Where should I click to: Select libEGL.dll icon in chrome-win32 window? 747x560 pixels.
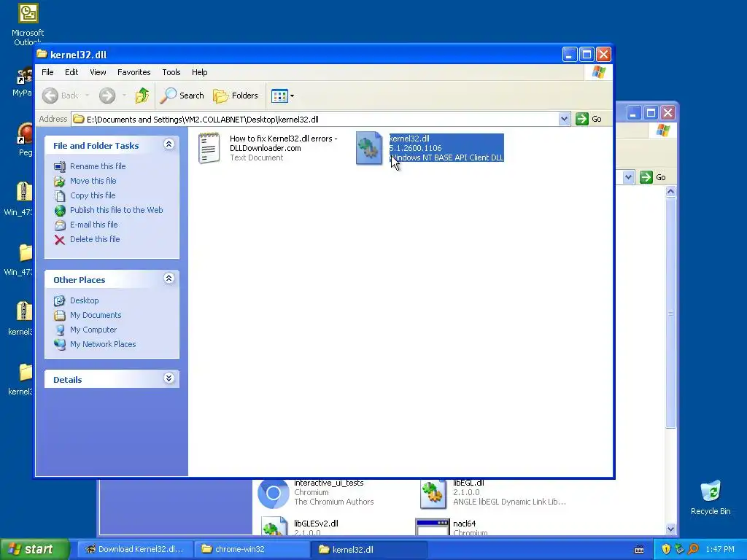433,494
